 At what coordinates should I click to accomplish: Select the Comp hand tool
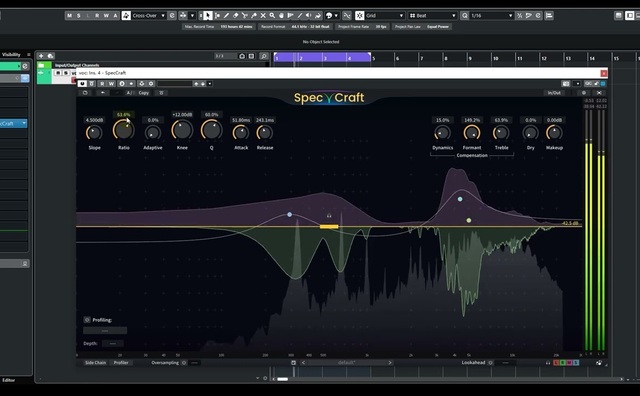[281, 16]
